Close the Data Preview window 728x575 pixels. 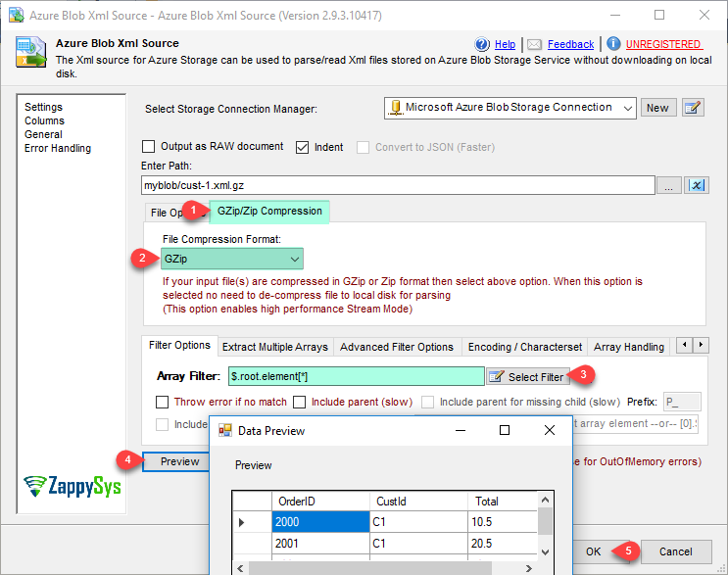[x=550, y=431]
